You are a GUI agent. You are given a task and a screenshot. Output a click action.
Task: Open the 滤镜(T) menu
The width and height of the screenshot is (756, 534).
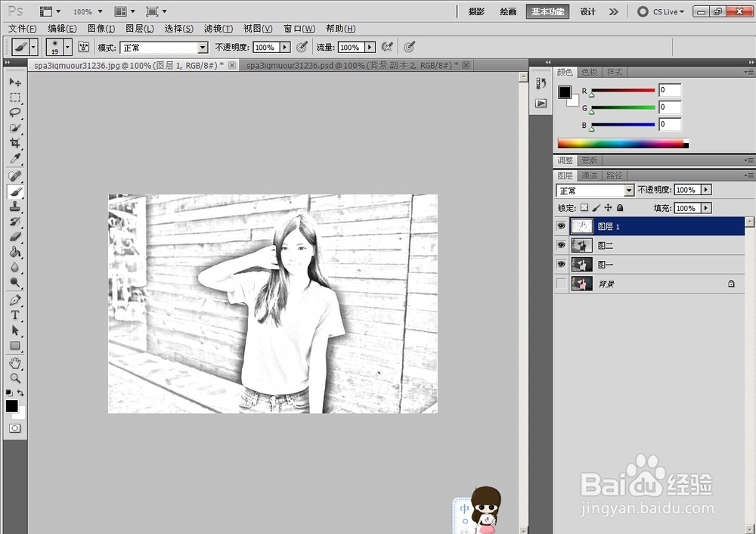[218, 29]
